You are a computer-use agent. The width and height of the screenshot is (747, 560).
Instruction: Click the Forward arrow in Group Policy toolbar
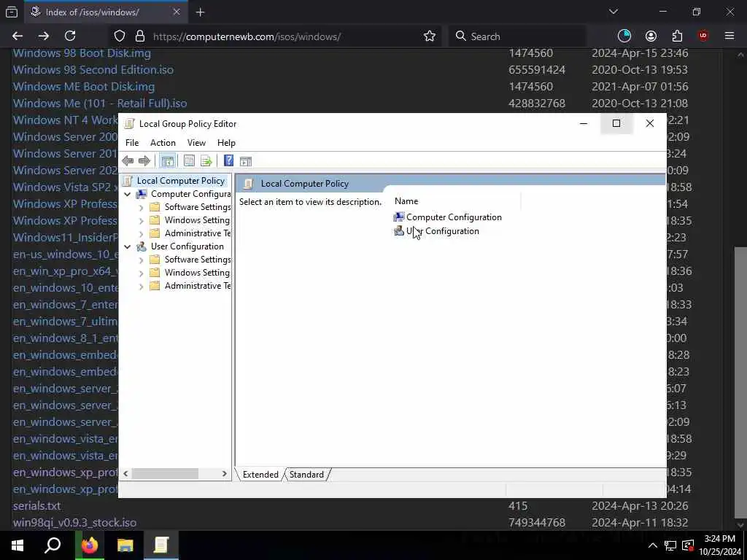tap(144, 161)
